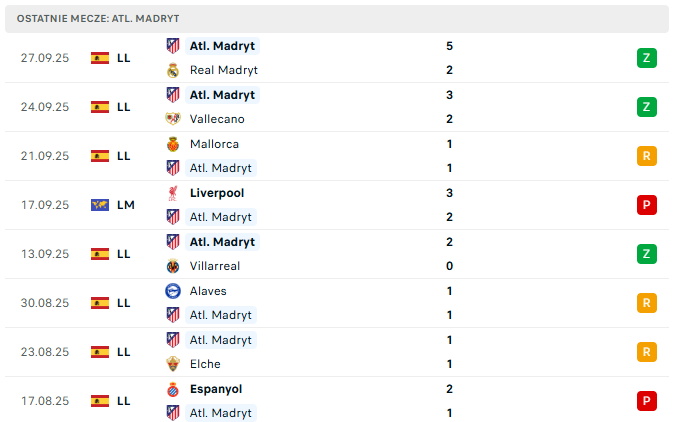Click the Liverpool club crest icon
675x422 pixels.
173,193
